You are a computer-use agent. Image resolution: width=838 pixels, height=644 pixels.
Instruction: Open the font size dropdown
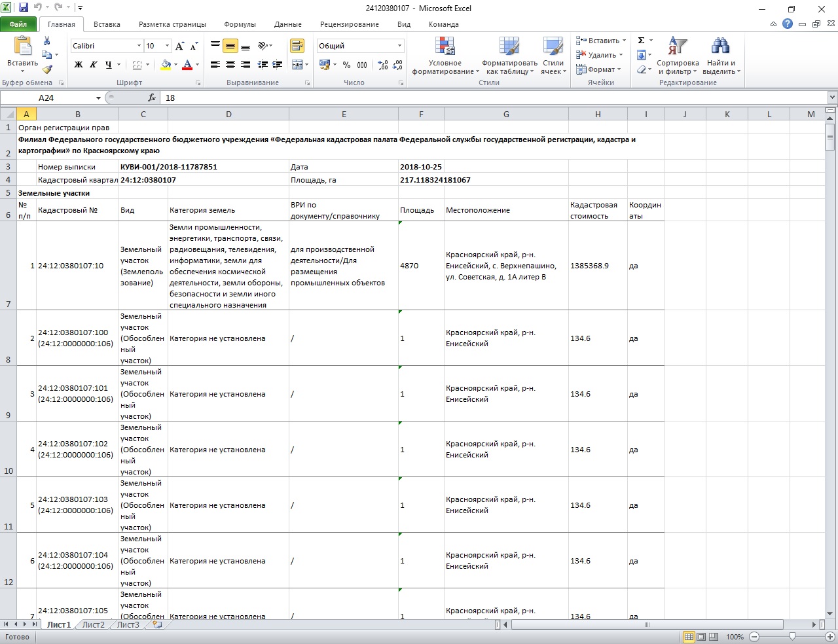[168, 46]
